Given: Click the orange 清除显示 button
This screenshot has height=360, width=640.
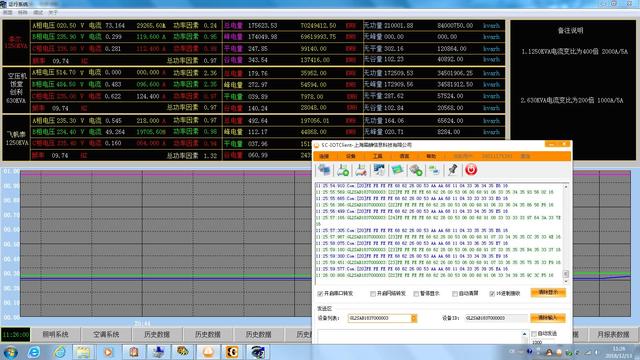Looking at the screenshot, I should tap(548, 293).
